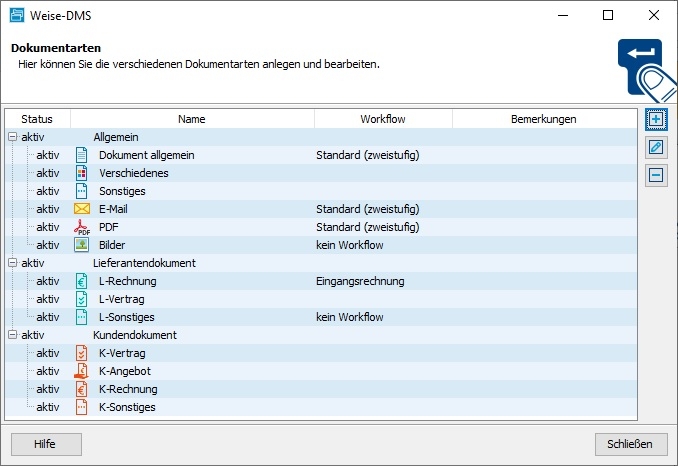Click the PDF document type icon
This screenshot has height=466, width=678.
click(82, 227)
